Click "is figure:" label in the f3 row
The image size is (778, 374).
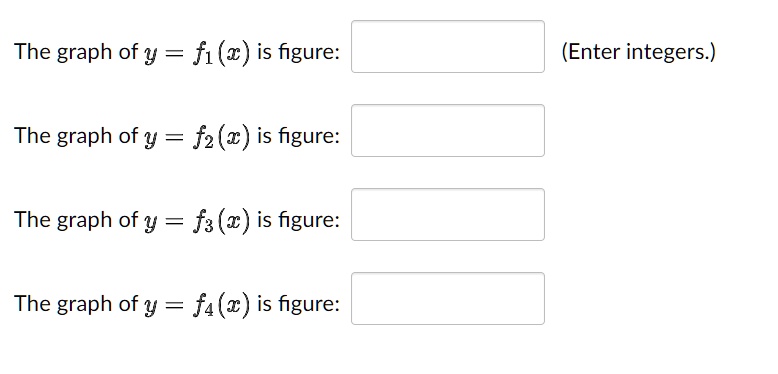click(x=298, y=219)
